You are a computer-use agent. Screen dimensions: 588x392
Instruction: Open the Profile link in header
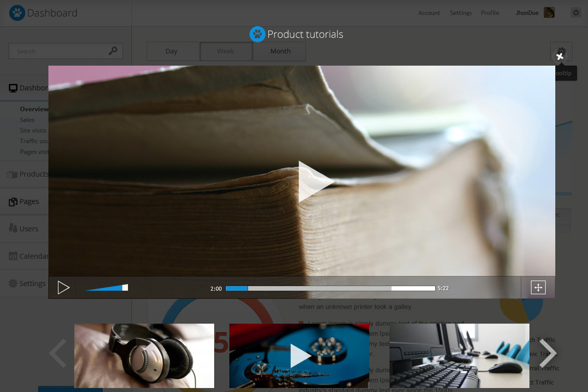[490, 13]
